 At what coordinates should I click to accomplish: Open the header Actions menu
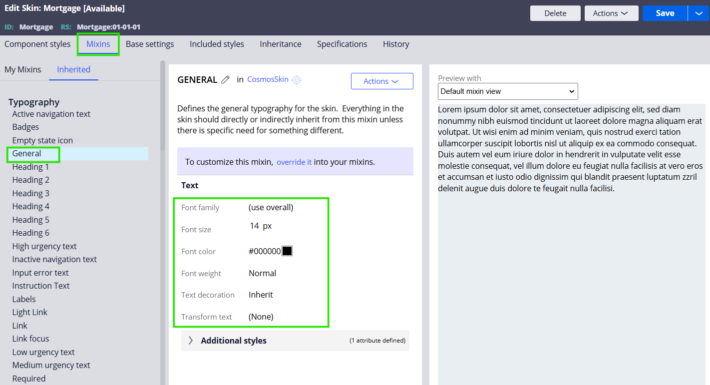click(x=611, y=13)
